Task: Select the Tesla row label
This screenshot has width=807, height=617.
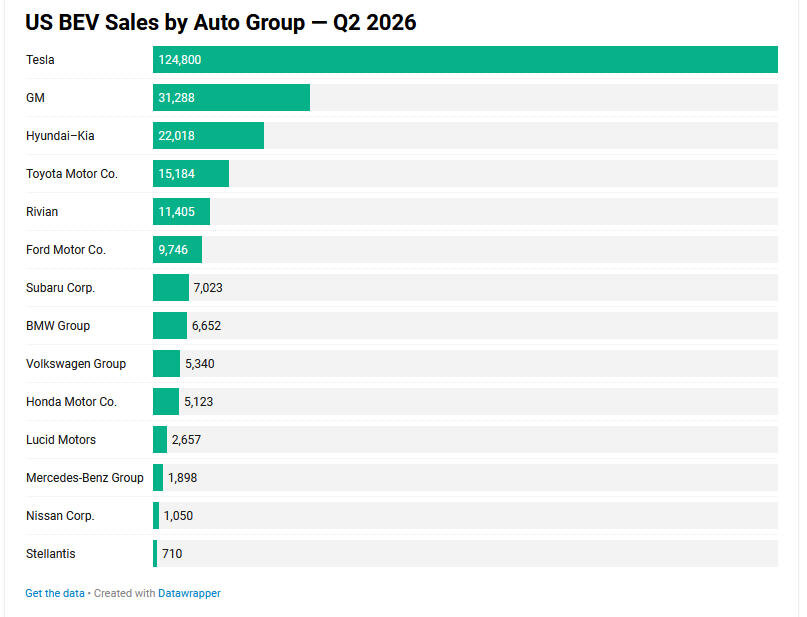Action: coord(40,60)
